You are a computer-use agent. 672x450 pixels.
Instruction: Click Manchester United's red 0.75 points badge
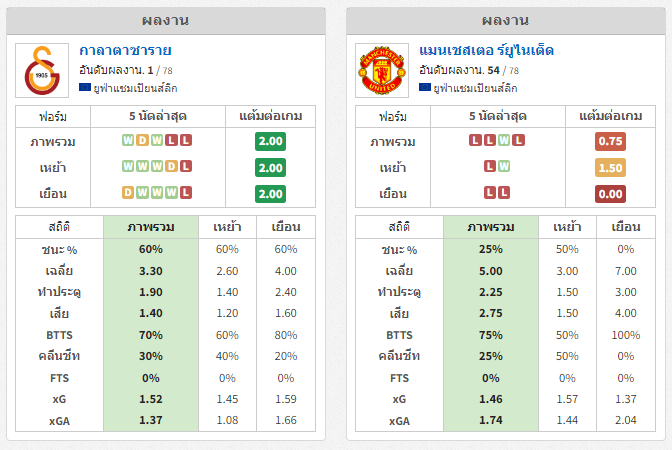[610, 141]
